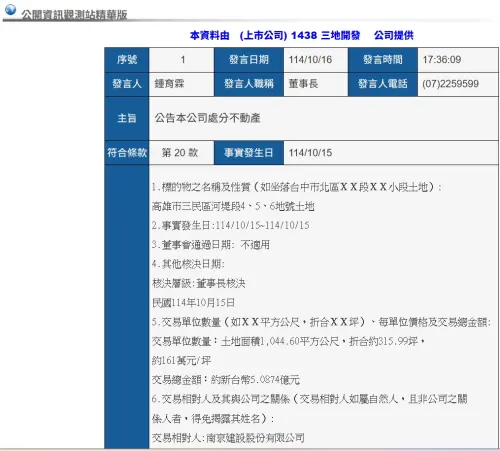
Task: Click the 符合條款 header cell
Action: (x=127, y=153)
